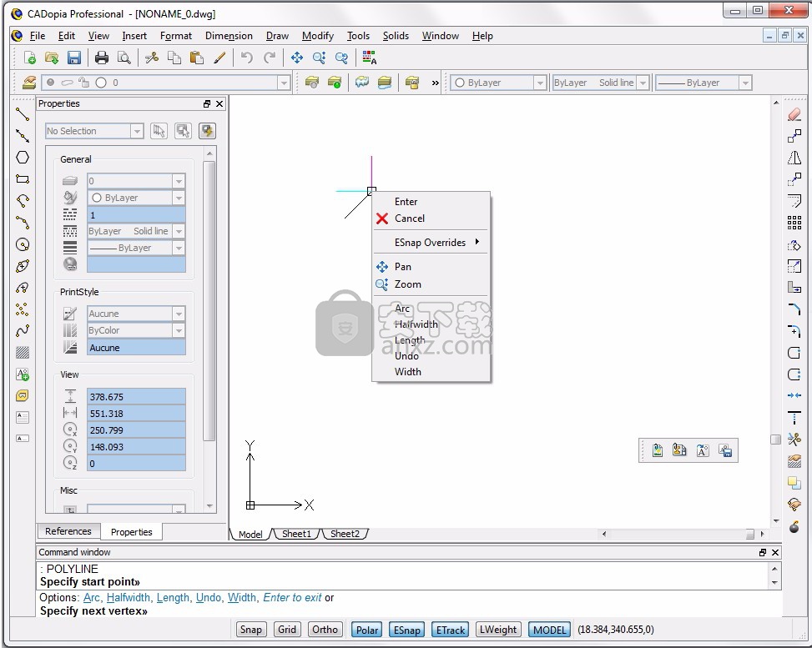The height and width of the screenshot is (648, 812).
Task: Toggle Ortho mode
Action: 325,630
